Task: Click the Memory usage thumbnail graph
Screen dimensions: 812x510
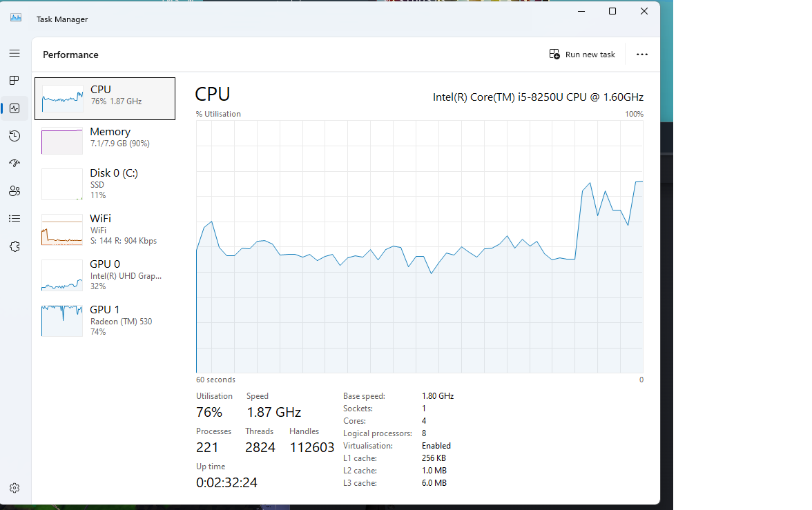Action: [x=62, y=141]
